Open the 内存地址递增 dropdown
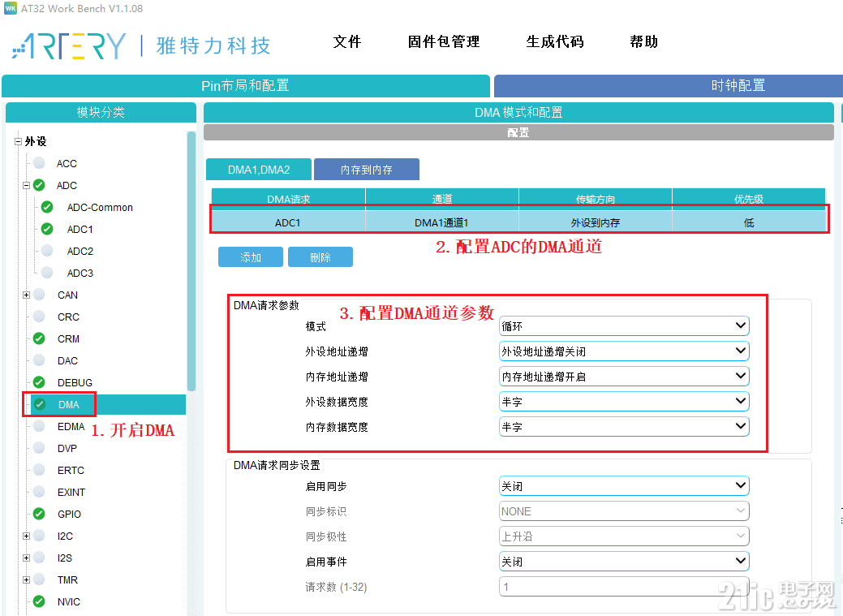 (x=624, y=377)
